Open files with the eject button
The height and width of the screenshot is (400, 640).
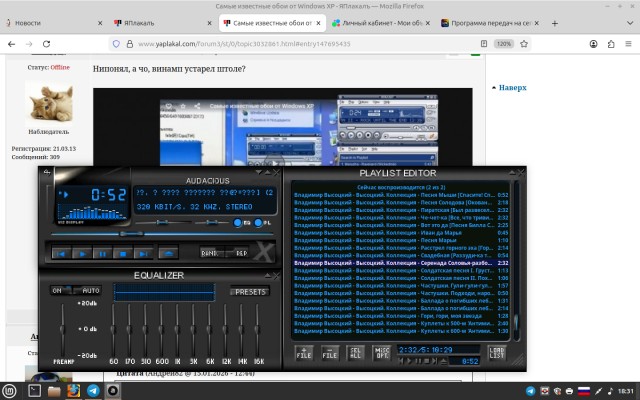[x=168, y=253]
